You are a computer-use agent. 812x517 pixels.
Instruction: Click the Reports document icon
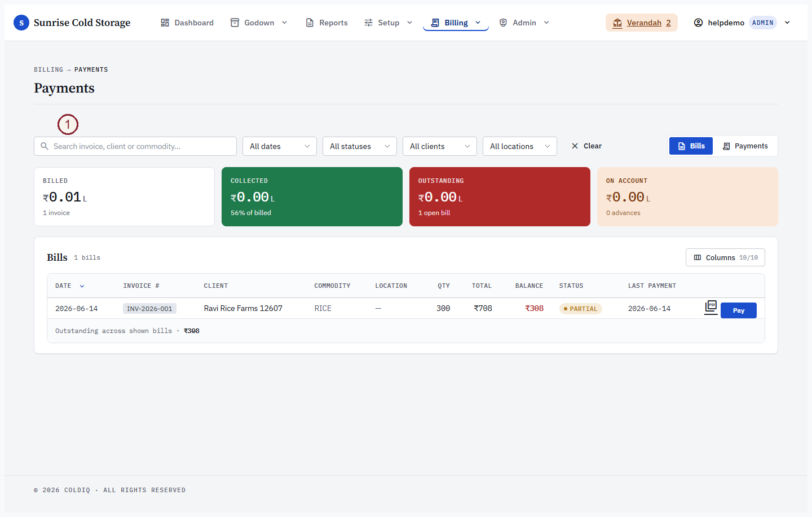point(310,23)
